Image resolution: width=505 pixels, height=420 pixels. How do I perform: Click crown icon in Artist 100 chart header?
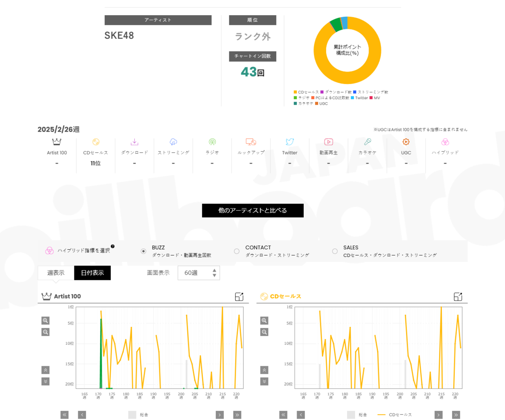point(46,296)
